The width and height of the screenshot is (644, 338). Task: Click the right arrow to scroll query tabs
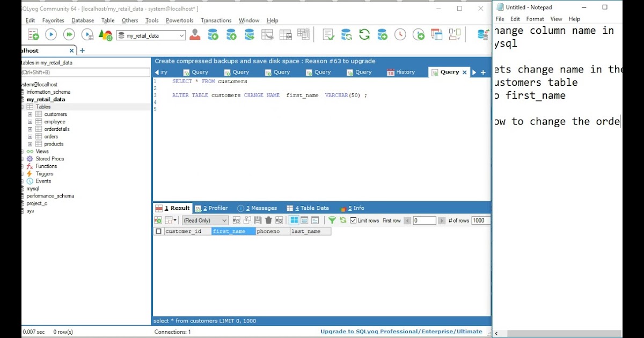click(x=474, y=72)
